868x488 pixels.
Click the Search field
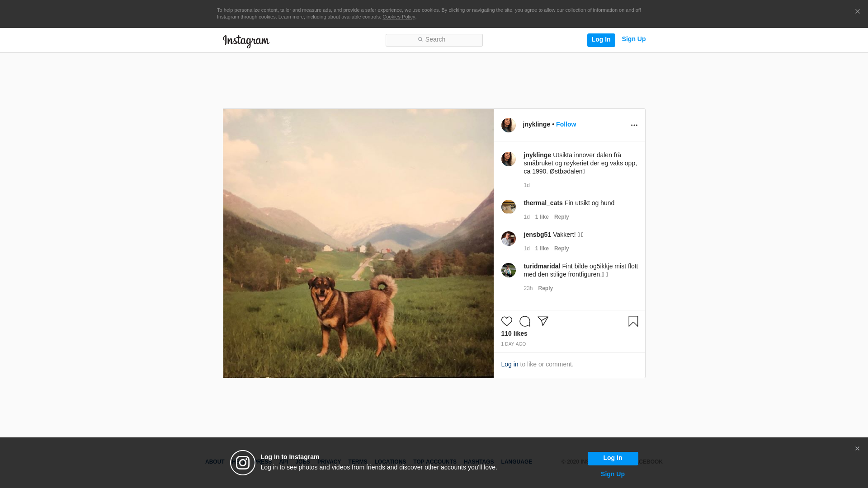(434, 40)
